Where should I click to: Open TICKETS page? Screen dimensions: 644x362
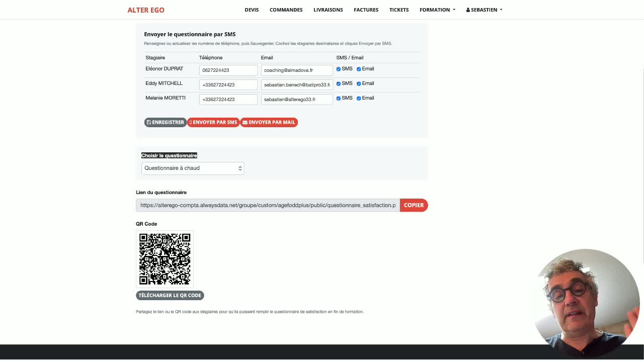[x=399, y=10]
